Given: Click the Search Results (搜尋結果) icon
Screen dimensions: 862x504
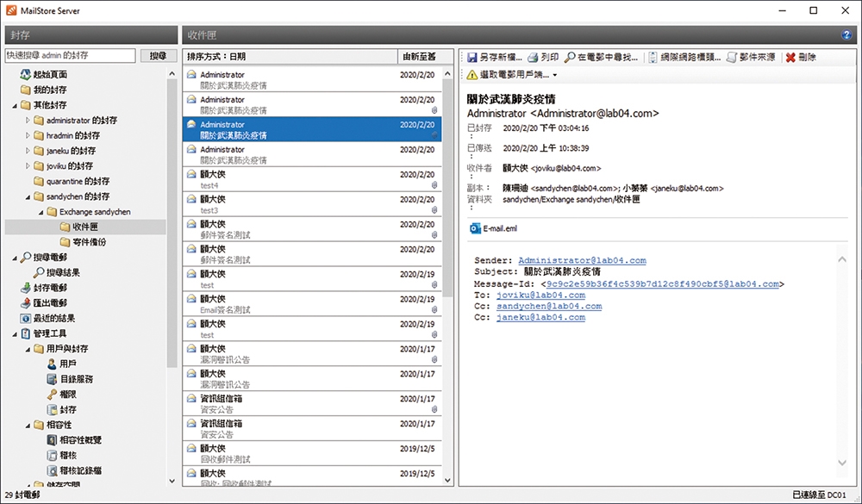Looking at the screenshot, I should (x=39, y=272).
